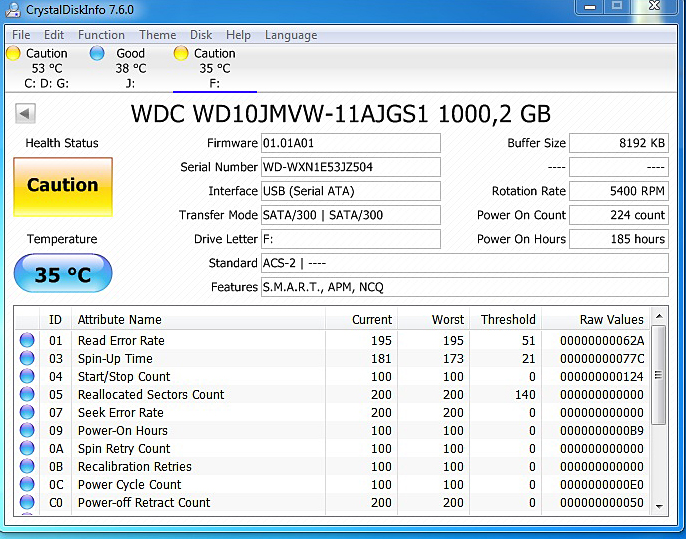Click the scroll down arrow of attribute list
Image resolution: width=686 pixels, height=539 pixels.
click(x=659, y=506)
